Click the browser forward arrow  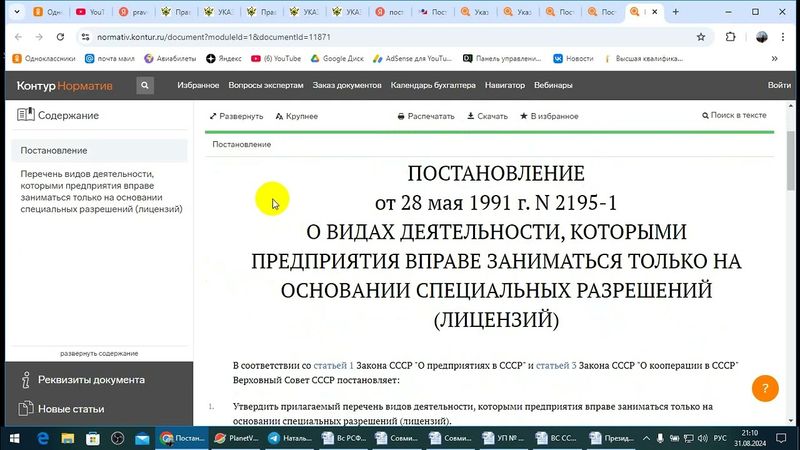pos(39,37)
